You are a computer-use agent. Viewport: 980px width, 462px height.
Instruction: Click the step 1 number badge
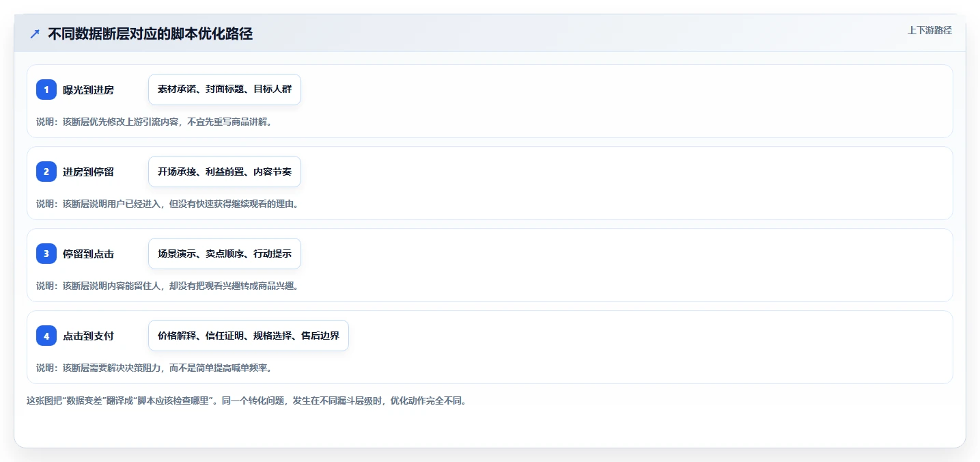(46, 90)
